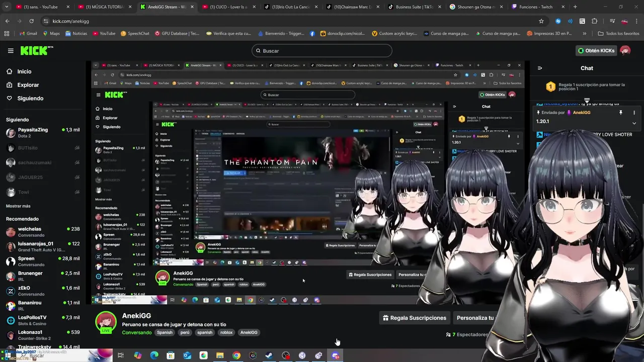Open the Kick hamburger menu
Viewport: 644px width, 362px height.
[x=11, y=51]
